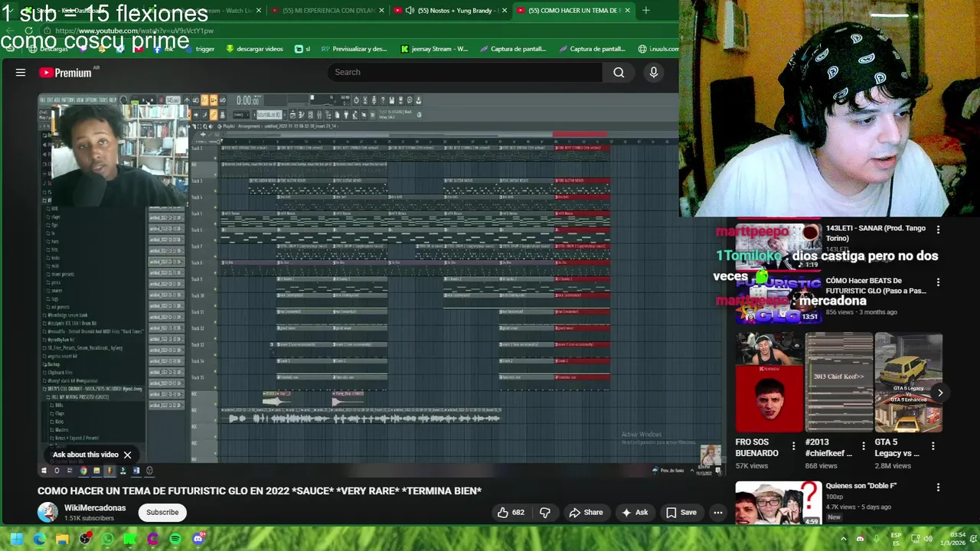This screenshot has height=551, width=980.
Task: Open i.nuuls.com bookmark
Action: [658, 49]
